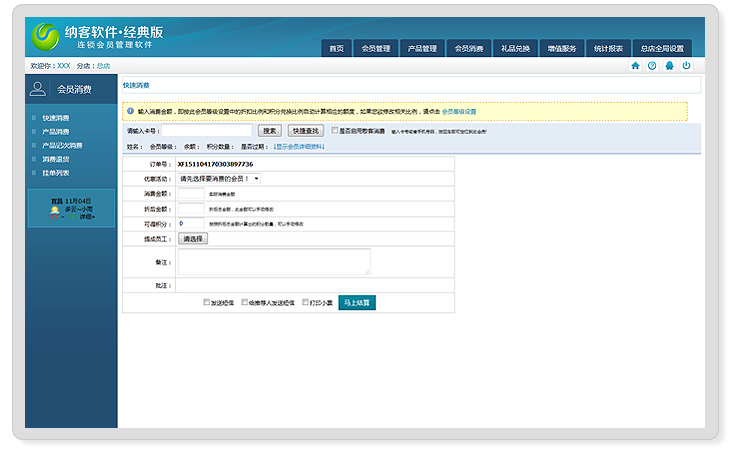The height and width of the screenshot is (450, 730).
Task: Open the 会员等级设置 link
Action: pyautogui.click(x=459, y=111)
